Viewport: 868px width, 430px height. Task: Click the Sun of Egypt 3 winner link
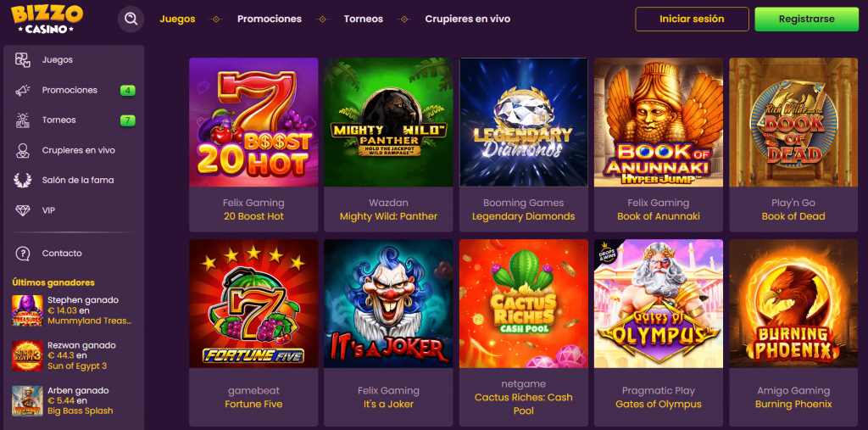[77, 366]
